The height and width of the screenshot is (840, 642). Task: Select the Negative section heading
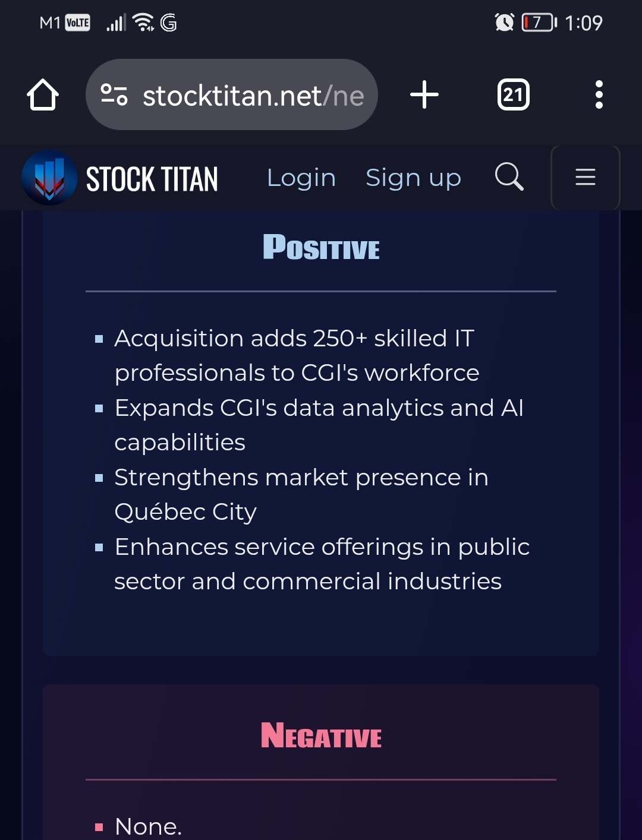pyautogui.click(x=321, y=735)
